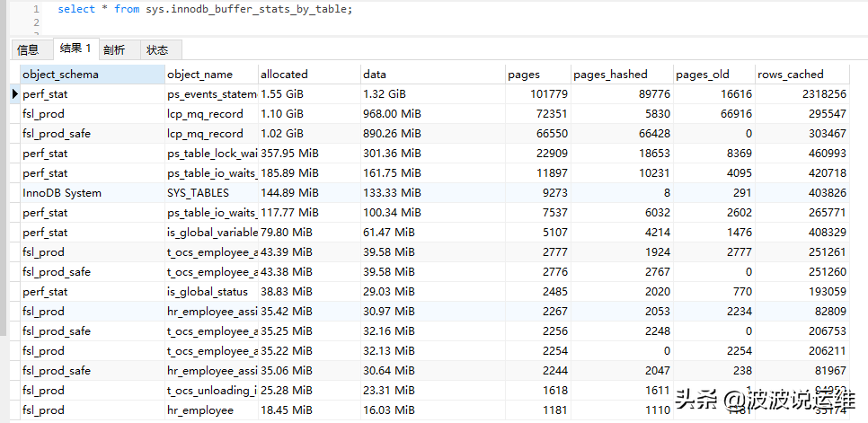The height and width of the screenshot is (423, 868).
Task: Select cell '1.32 GiB' in data column
Action: coord(433,94)
